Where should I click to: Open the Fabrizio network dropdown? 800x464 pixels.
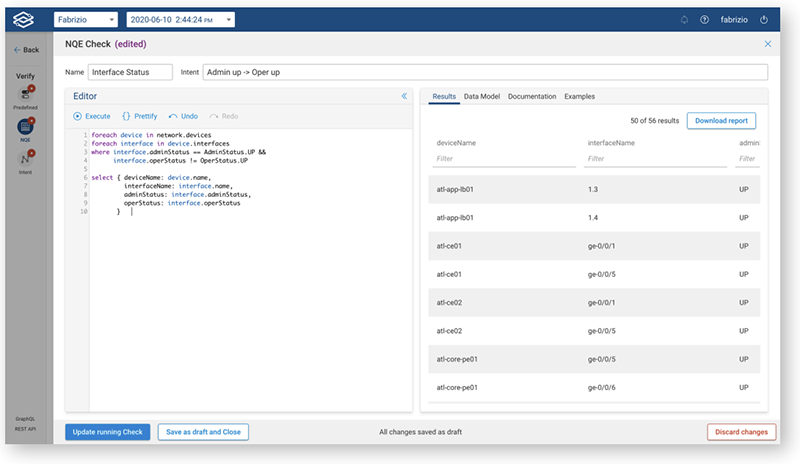(86, 19)
